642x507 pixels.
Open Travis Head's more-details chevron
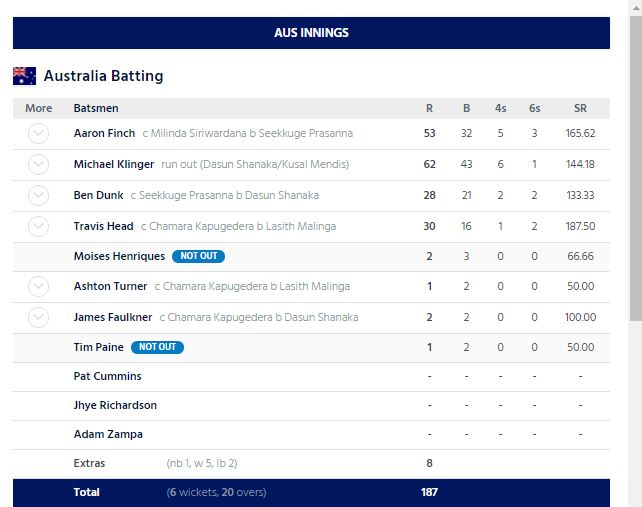pos(38,227)
